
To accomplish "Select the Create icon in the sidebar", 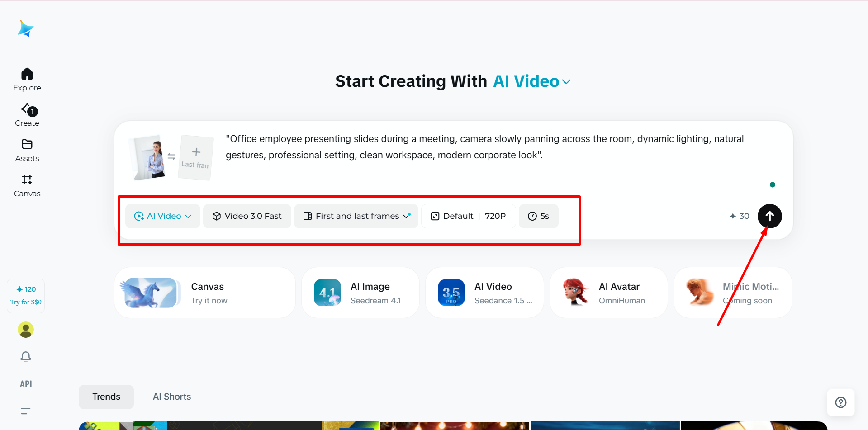I will click(x=27, y=114).
